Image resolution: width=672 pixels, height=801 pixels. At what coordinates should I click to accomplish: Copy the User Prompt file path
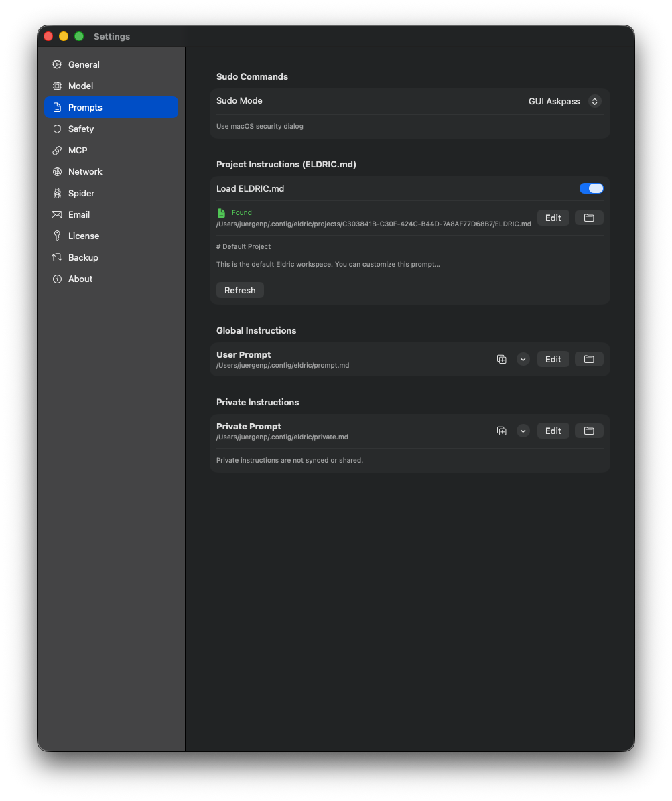click(x=502, y=359)
